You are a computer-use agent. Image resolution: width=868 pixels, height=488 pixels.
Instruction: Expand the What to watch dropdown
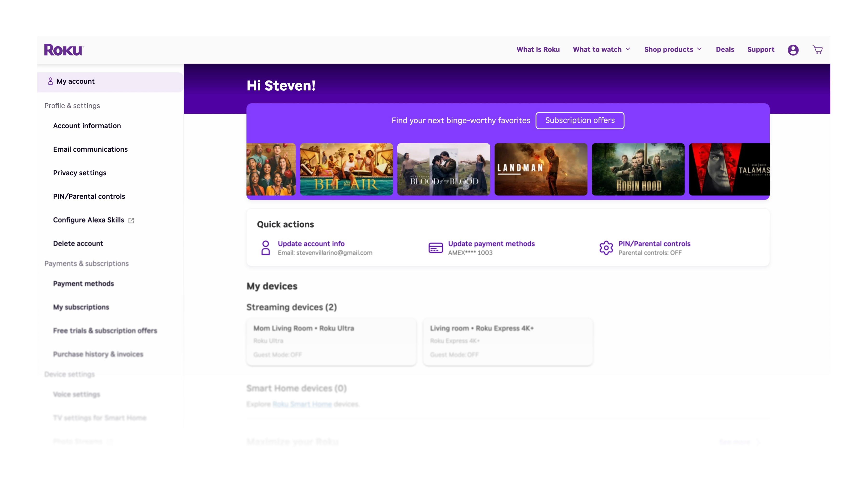point(602,49)
